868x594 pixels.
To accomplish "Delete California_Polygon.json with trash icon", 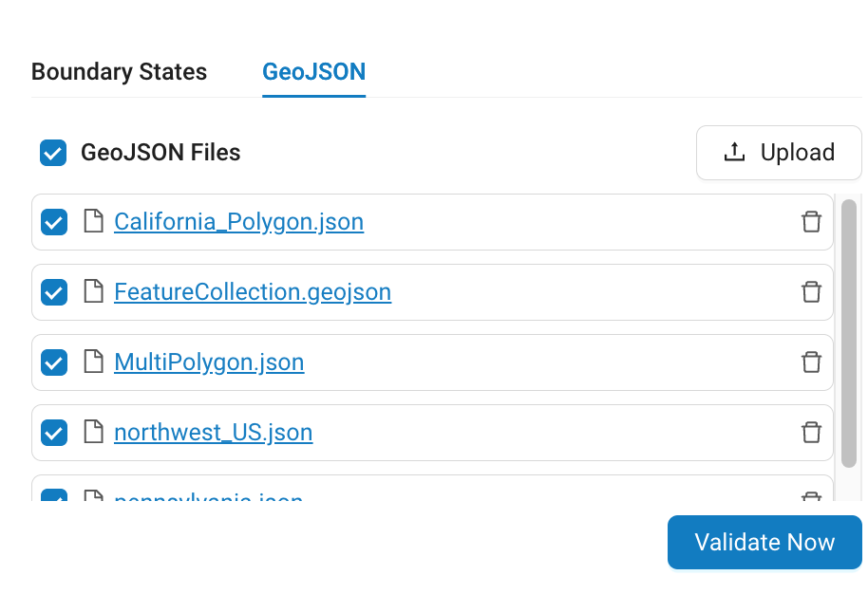I will click(x=811, y=222).
